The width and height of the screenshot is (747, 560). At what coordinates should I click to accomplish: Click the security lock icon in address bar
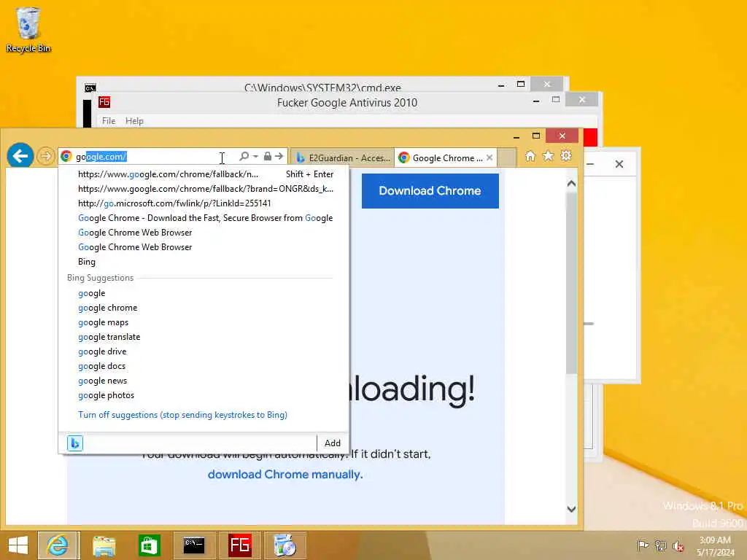pyautogui.click(x=267, y=156)
